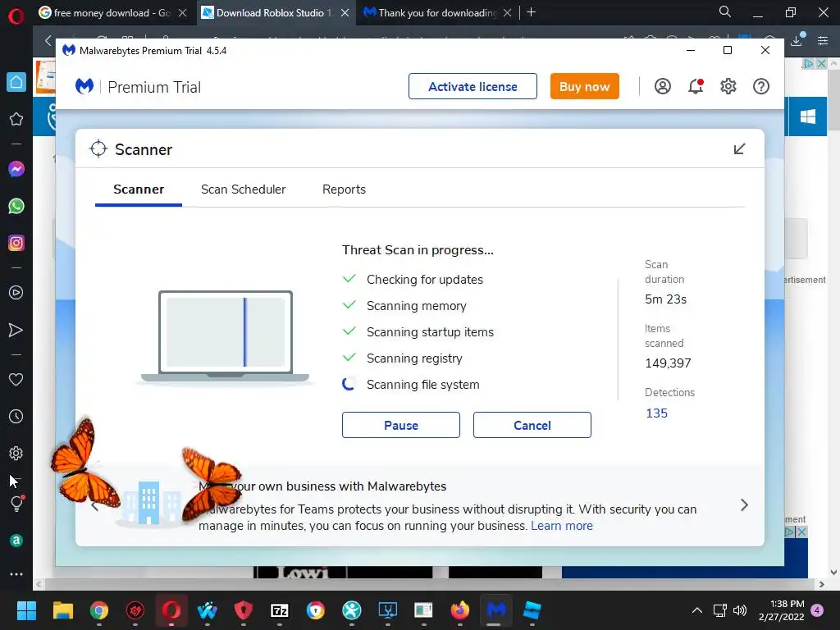Click the Scanning file system text
The width and height of the screenshot is (840, 630).
coord(422,384)
